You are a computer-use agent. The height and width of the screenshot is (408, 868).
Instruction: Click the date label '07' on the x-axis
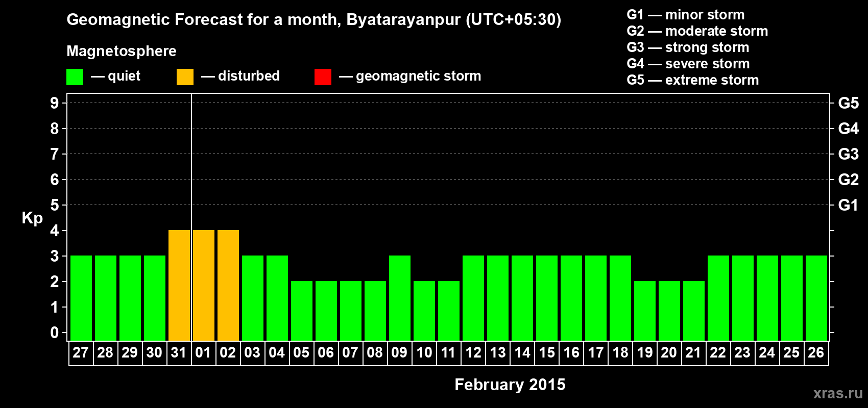(350, 353)
